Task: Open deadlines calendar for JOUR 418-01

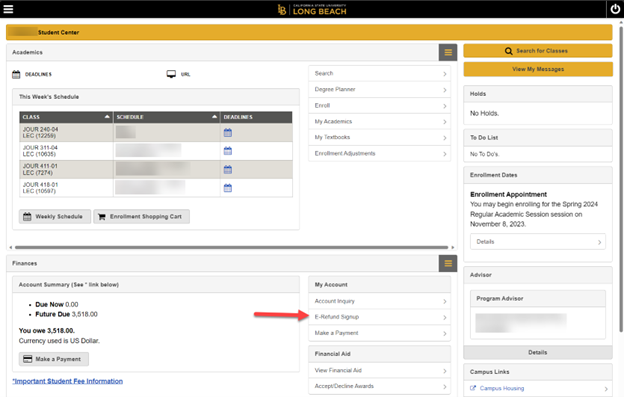Action: (228, 188)
